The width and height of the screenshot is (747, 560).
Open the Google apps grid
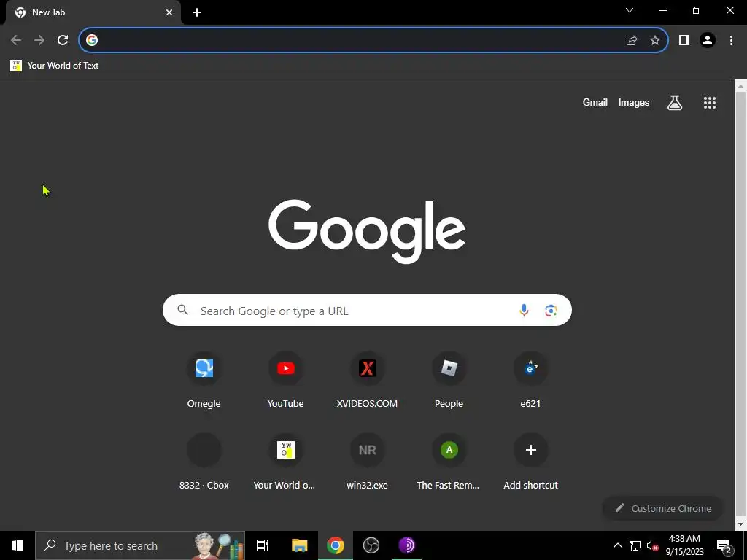click(x=710, y=102)
